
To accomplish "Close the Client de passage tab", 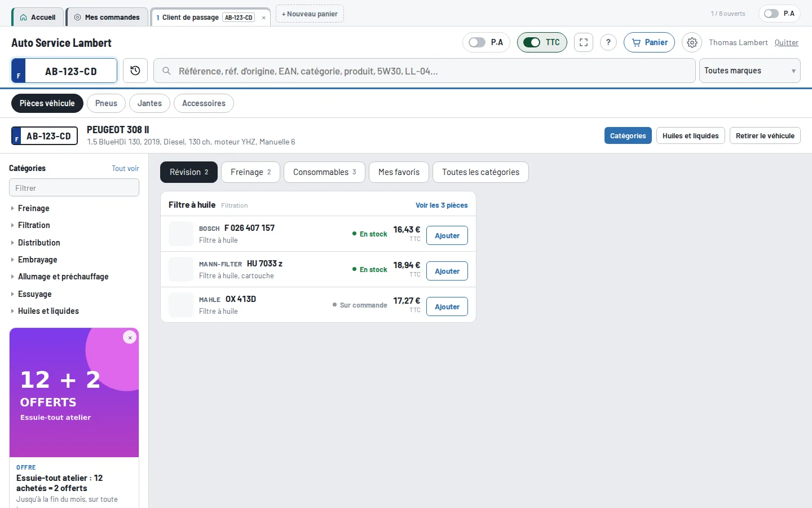I will pyautogui.click(x=263, y=17).
